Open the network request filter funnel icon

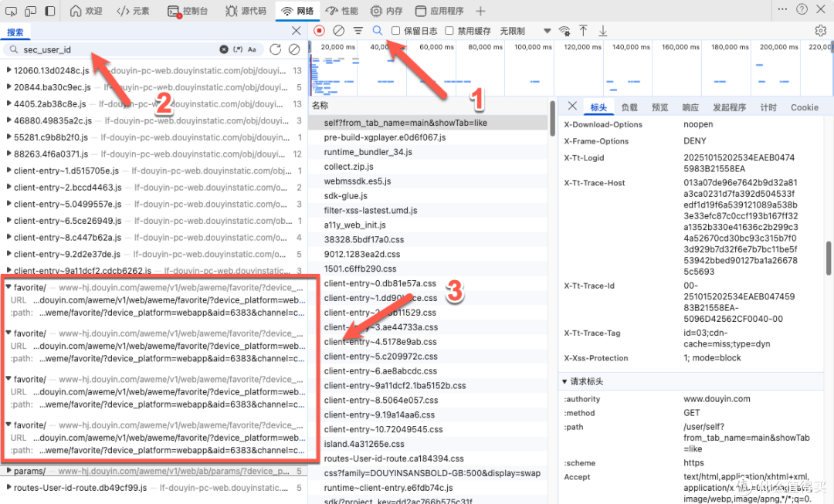point(358,30)
